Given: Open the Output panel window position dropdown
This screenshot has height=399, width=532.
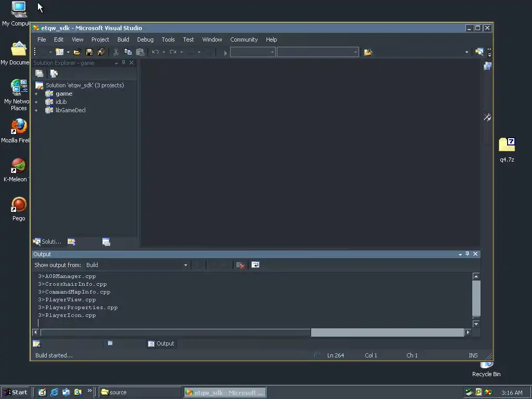Looking at the screenshot, I should pos(460,254).
